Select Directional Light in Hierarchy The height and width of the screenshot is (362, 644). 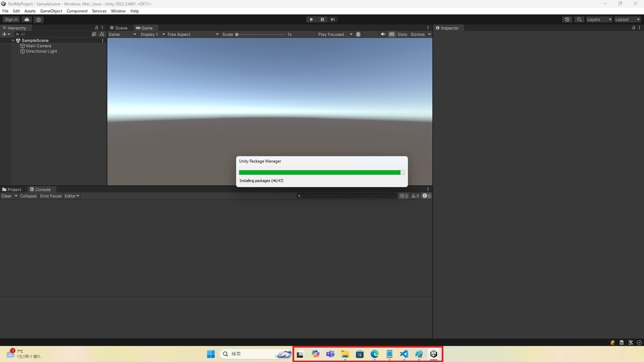coord(41,51)
